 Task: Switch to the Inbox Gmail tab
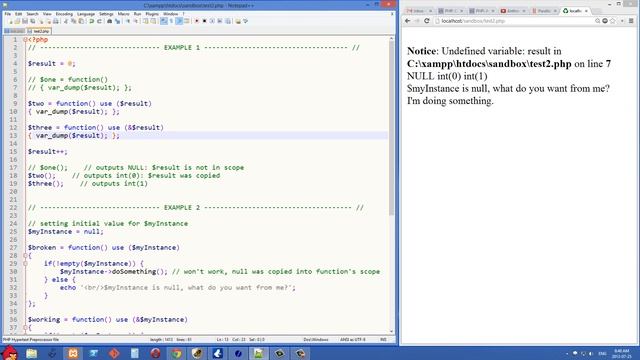418,11
